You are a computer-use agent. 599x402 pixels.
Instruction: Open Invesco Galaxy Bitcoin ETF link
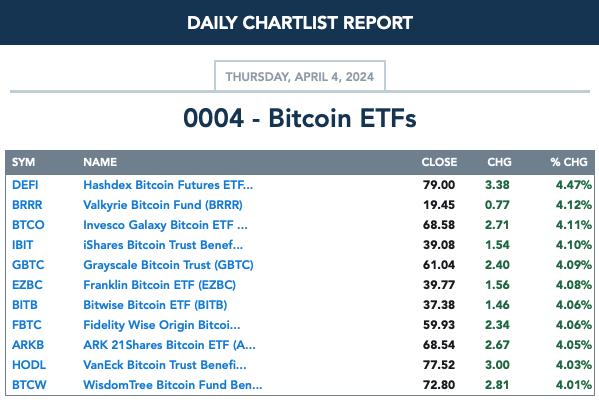(x=165, y=225)
